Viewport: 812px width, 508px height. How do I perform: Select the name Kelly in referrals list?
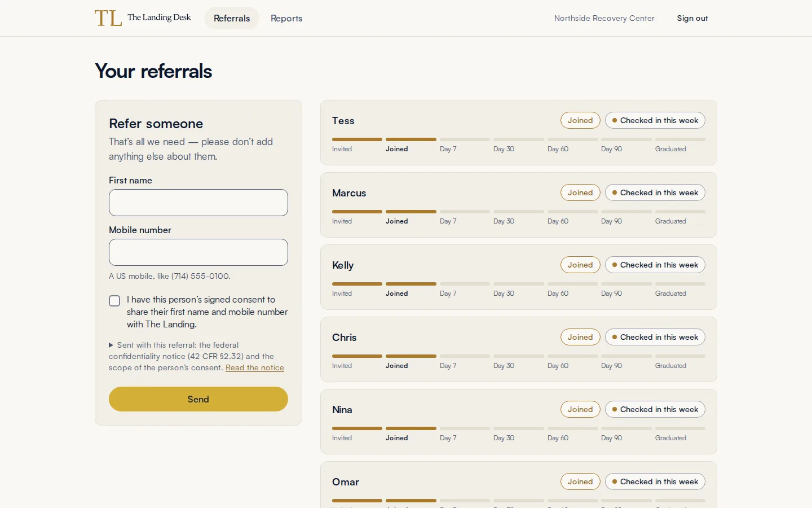point(343,265)
